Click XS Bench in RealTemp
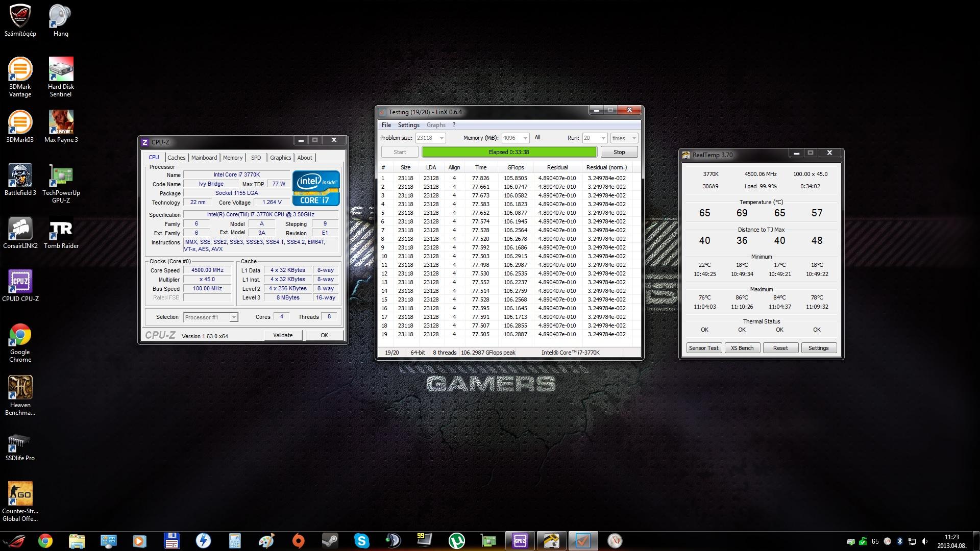 pyautogui.click(x=742, y=348)
